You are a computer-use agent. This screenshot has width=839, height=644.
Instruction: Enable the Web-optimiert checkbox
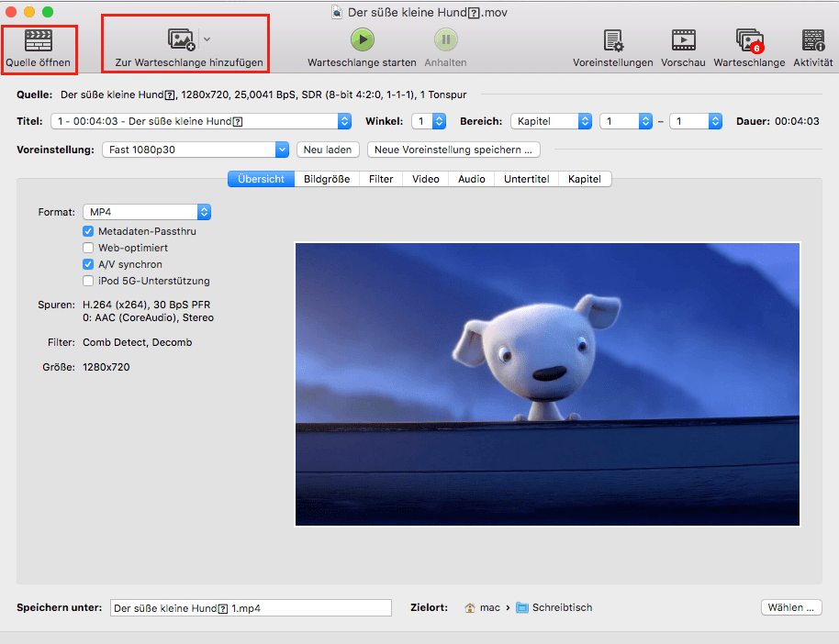[x=89, y=248]
